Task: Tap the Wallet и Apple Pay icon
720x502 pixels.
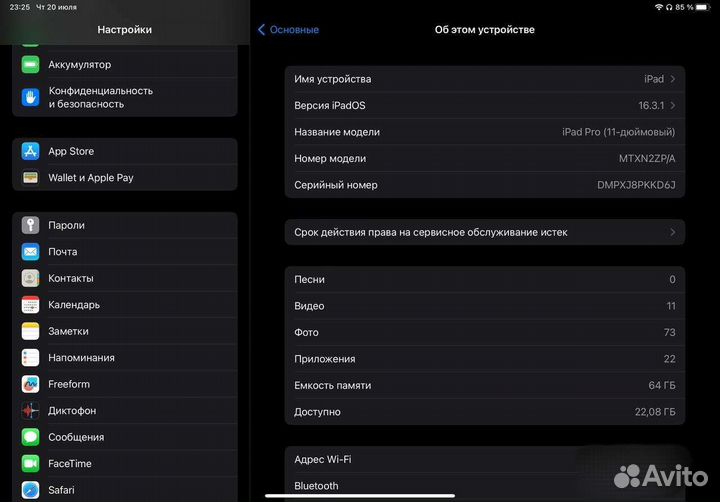Action: [x=30, y=178]
